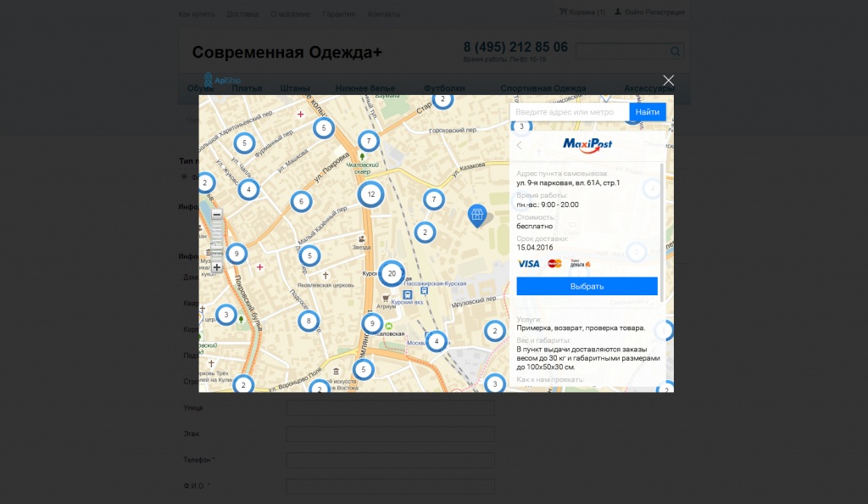
Task: Focus the address or metro input field
Action: coord(569,112)
